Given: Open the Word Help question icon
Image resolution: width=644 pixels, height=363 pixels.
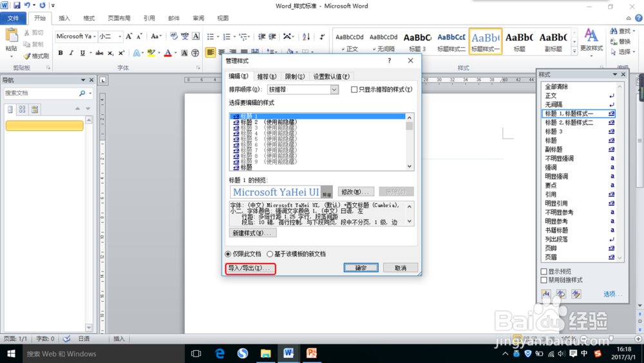Looking at the screenshot, I should [639, 18].
